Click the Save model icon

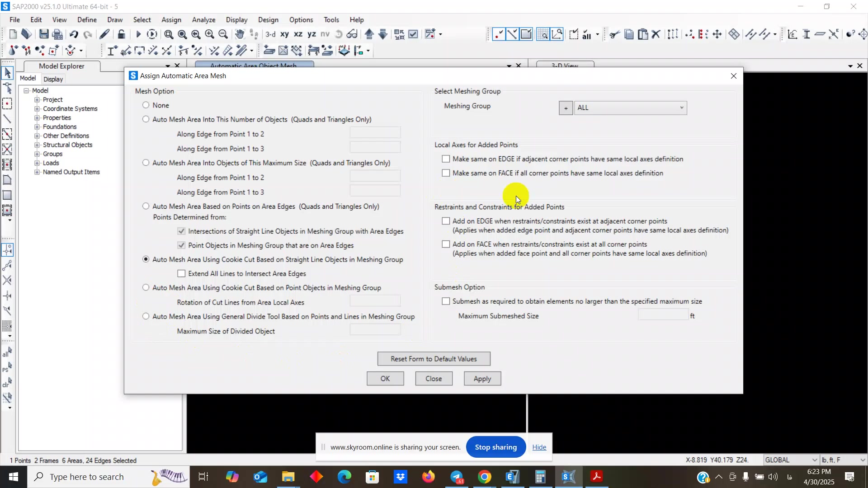pos(44,34)
